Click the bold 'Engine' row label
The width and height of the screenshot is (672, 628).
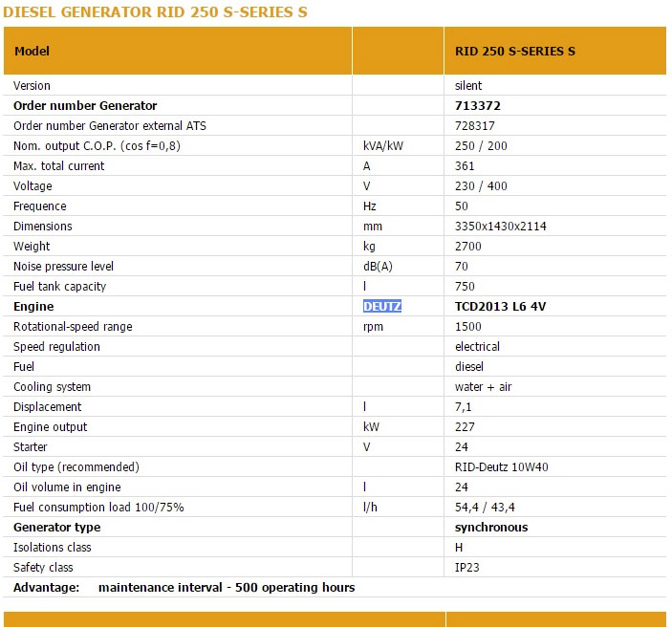tap(33, 307)
